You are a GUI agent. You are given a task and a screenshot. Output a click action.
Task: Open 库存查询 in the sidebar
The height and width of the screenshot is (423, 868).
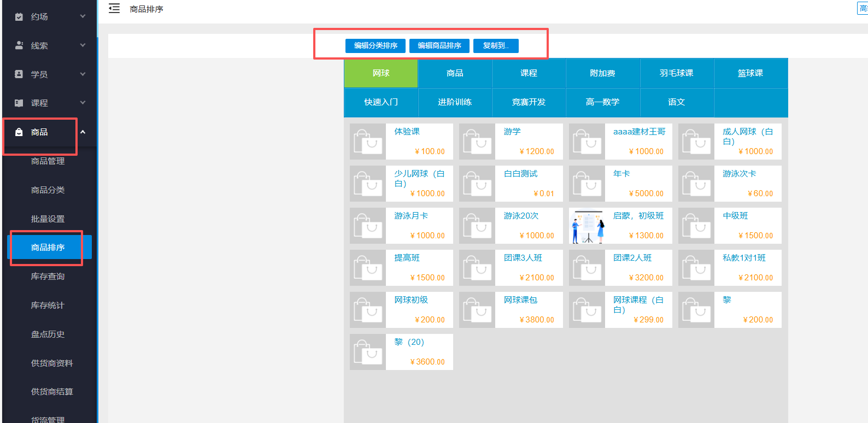[x=48, y=277]
